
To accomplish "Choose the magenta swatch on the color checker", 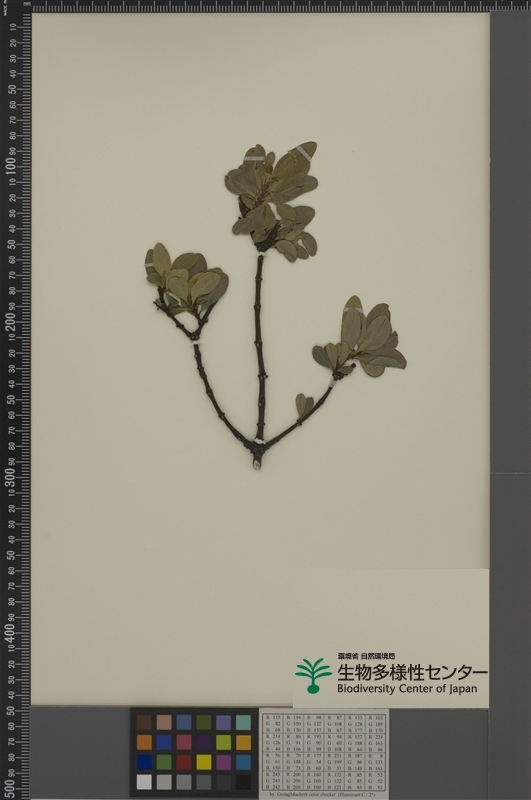I will 223,762.
